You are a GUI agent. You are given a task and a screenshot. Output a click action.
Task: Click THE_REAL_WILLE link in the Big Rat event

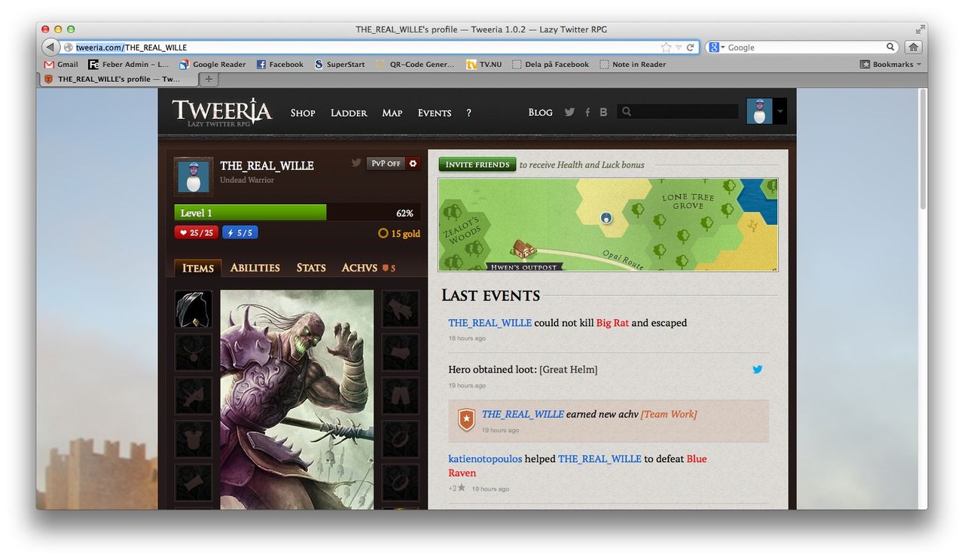point(490,323)
